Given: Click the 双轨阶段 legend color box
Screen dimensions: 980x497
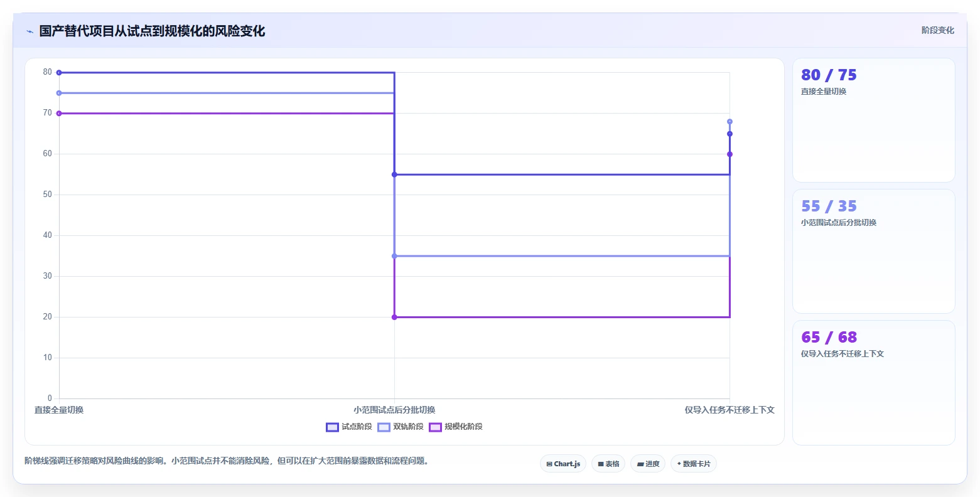Looking at the screenshot, I should click(x=384, y=427).
